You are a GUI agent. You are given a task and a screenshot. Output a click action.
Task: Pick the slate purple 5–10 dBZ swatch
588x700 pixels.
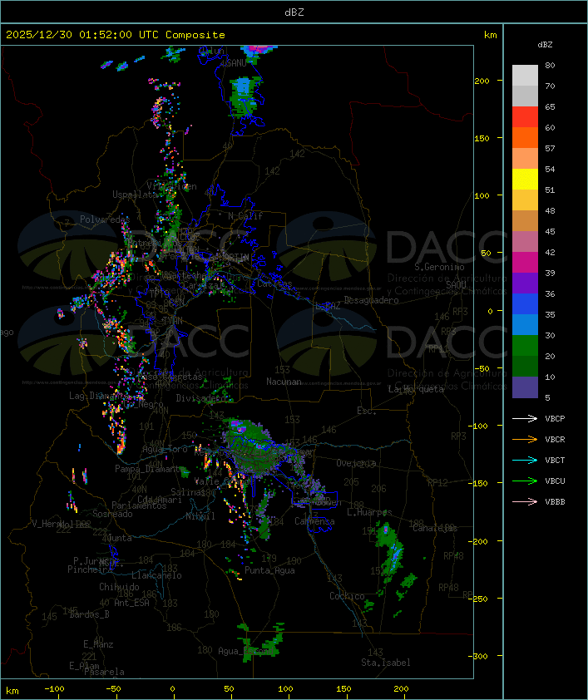coord(525,387)
